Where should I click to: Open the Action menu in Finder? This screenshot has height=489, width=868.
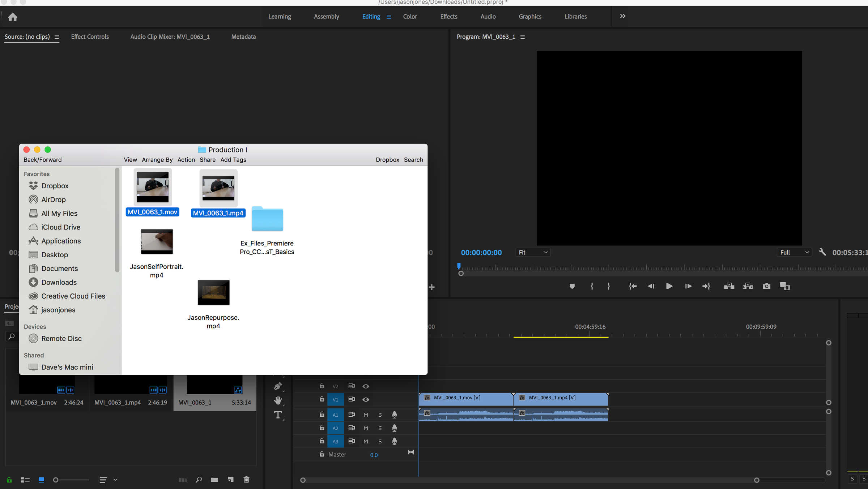(186, 160)
